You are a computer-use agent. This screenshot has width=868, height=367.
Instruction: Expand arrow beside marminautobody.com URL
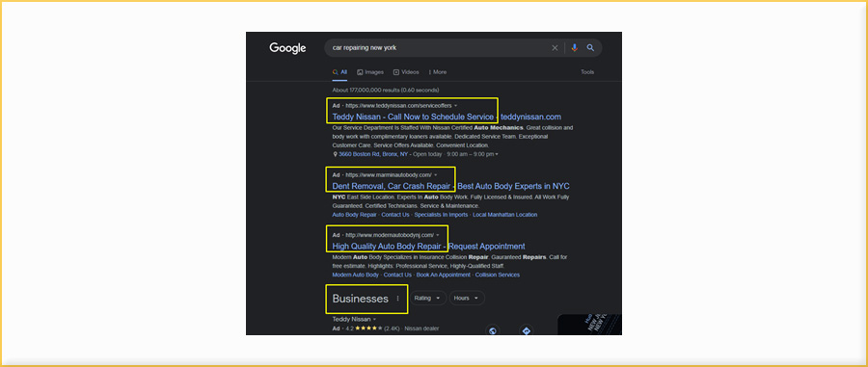pyautogui.click(x=436, y=174)
